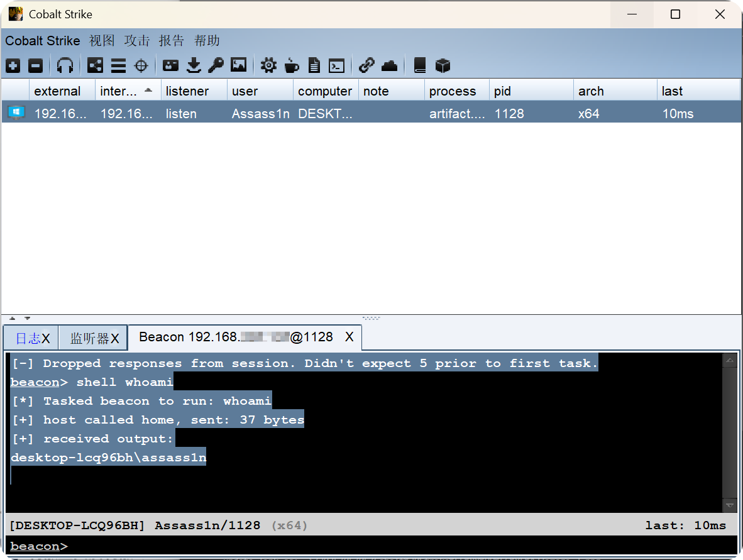Click the '[DESKTOP-LCQ96BH] Assass1n/1128' status text
This screenshot has height=560, width=743.
coord(135,525)
